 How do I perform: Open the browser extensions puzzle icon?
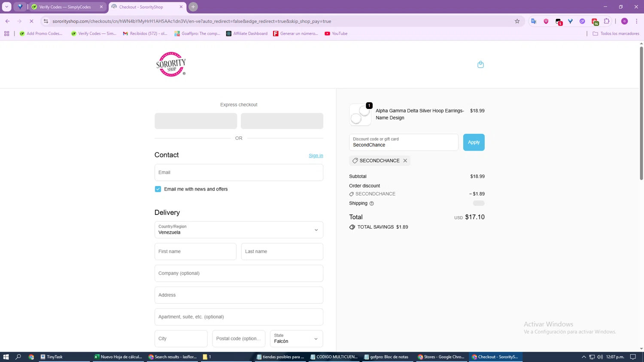[607, 21]
